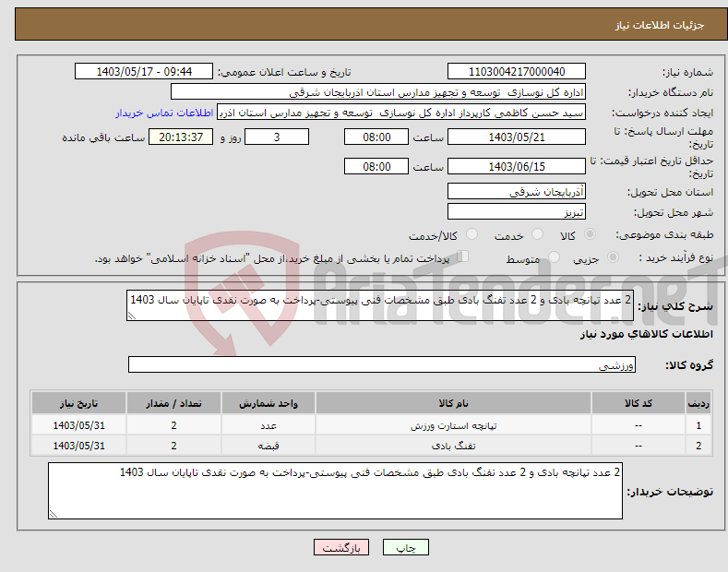Click the resize handle of توضیحات خریدار textarea

[x=54, y=514]
